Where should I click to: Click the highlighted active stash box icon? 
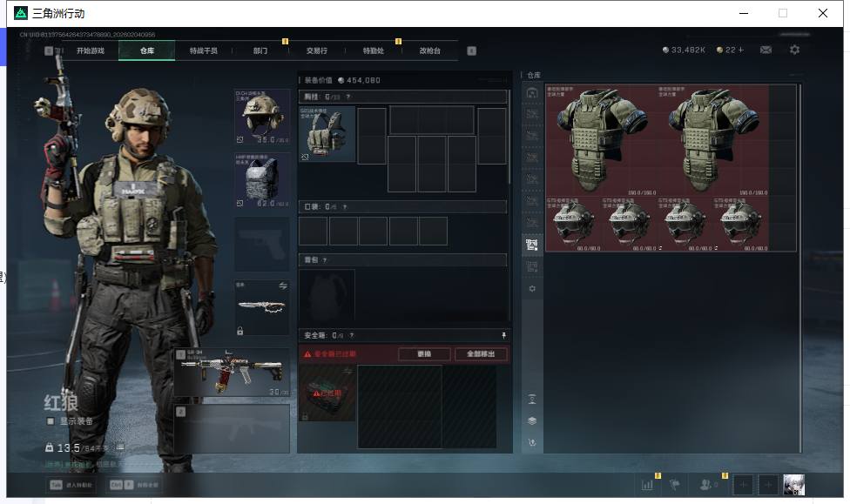point(532,245)
